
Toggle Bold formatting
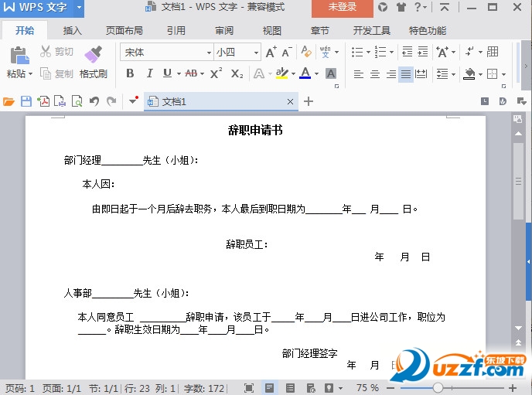tap(130, 73)
